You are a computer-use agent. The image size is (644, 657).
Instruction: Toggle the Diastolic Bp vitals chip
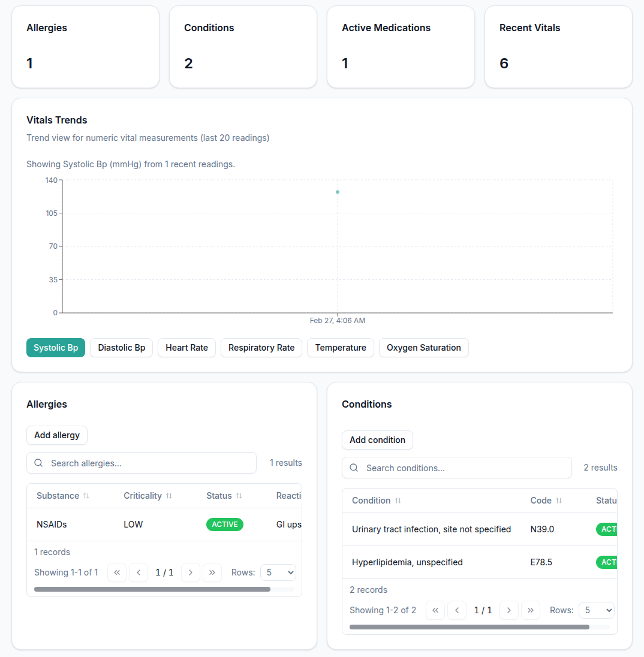pos(121,348)
